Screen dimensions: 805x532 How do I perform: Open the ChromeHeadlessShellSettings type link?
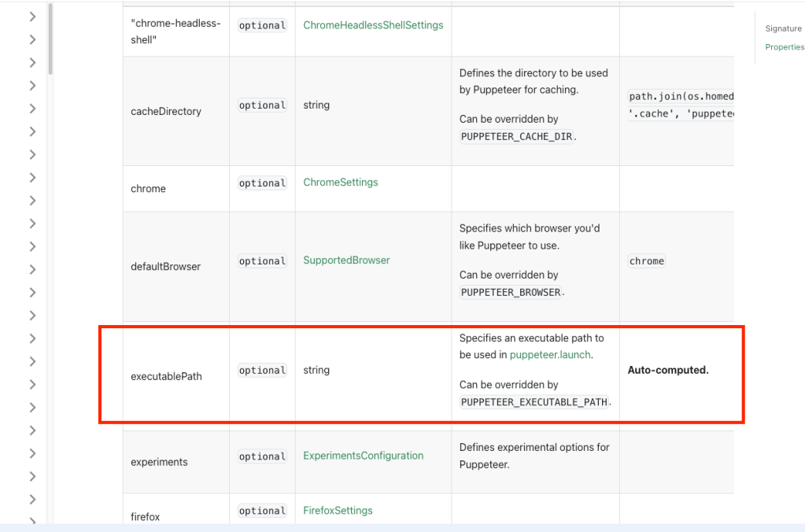[x=373, y=25]
